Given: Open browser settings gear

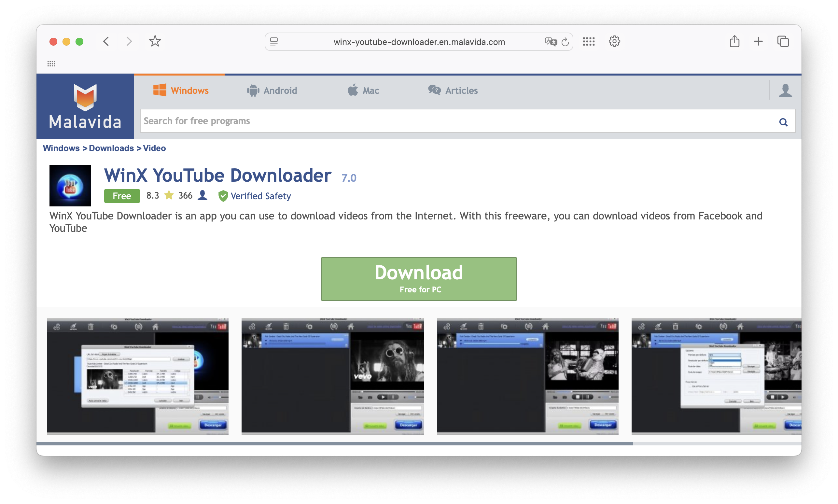Looking at the screenshot, I should (614, 41).
